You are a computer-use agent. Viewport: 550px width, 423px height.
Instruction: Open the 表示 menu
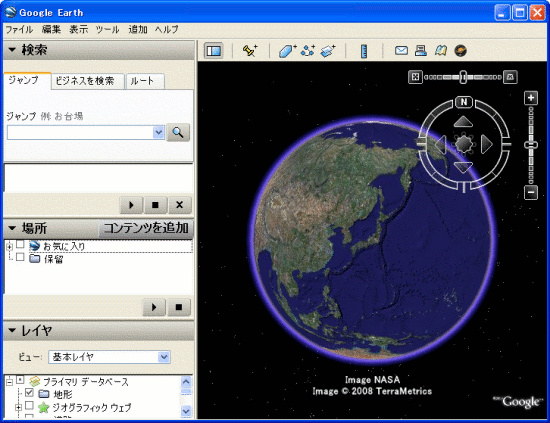tap(79, 29)
